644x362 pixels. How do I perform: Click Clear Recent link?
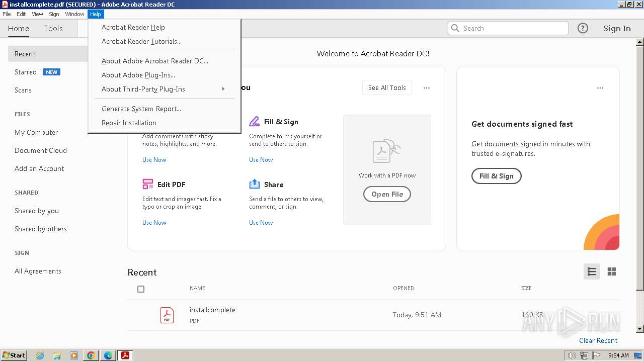(598, 340)
